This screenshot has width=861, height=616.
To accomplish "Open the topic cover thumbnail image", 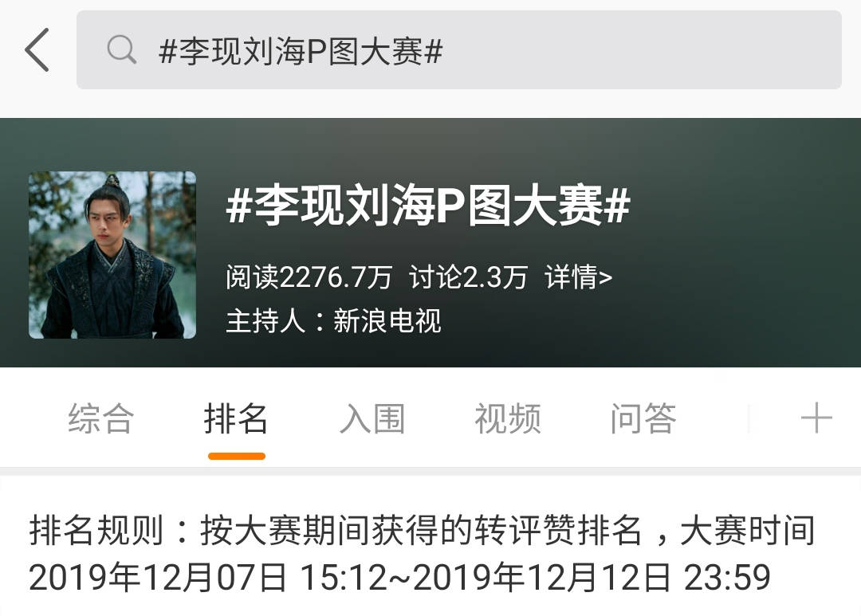I will pos(112,255).
